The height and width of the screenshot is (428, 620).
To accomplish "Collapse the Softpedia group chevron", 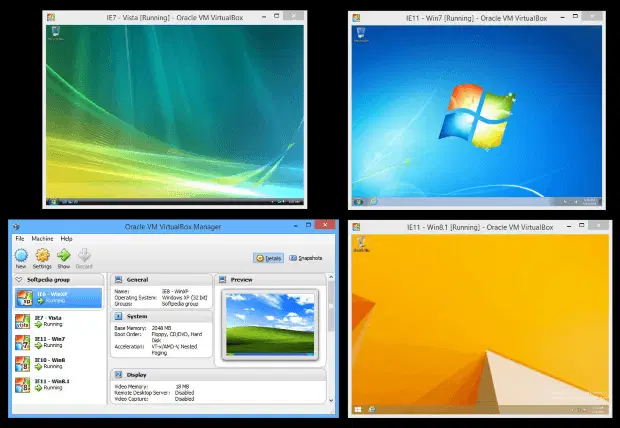I will 19,280.
